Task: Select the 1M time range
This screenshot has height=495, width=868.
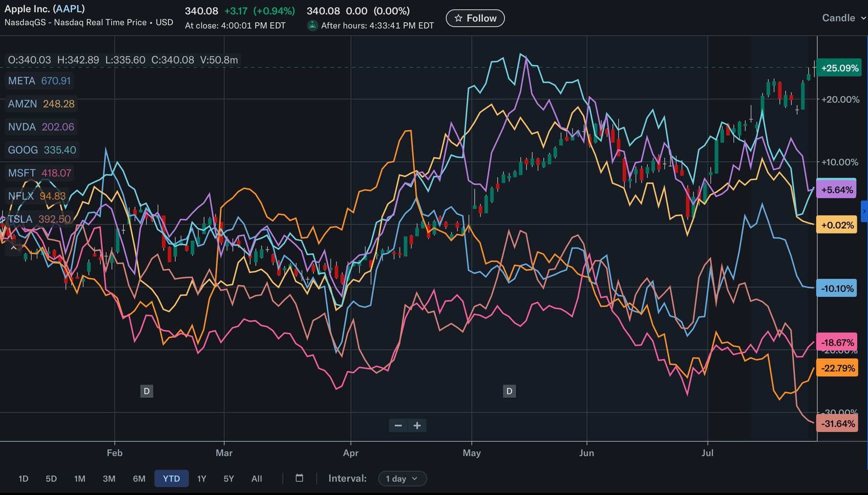Action: (x=80, y=479)
